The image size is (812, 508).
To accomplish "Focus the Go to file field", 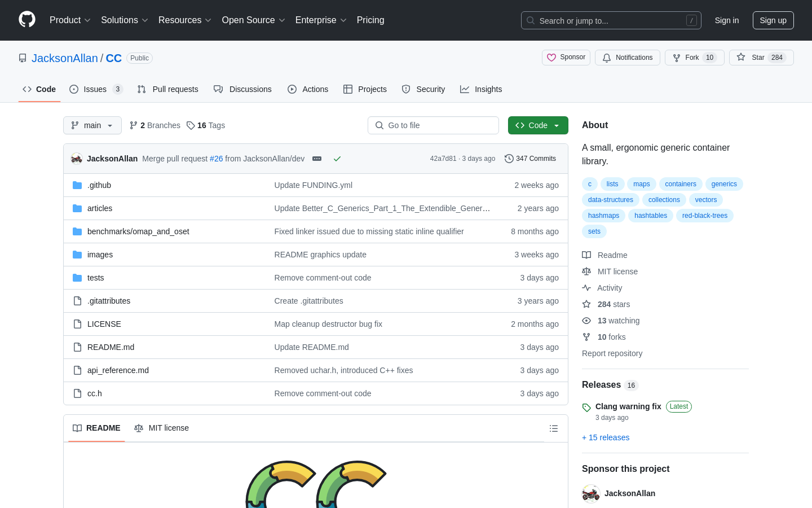I will (x=433, y=125).
